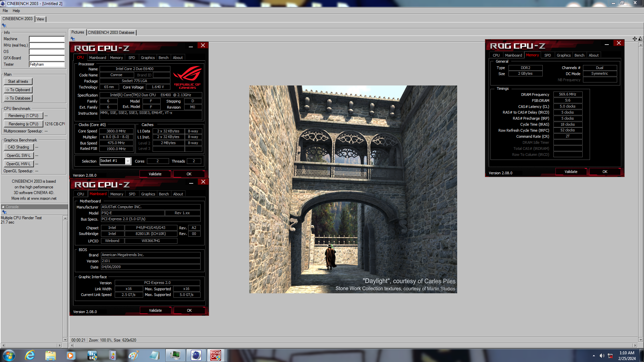Click the pin icon above Info panel
This screenshot has width=644, height=362.
point(4,25)
